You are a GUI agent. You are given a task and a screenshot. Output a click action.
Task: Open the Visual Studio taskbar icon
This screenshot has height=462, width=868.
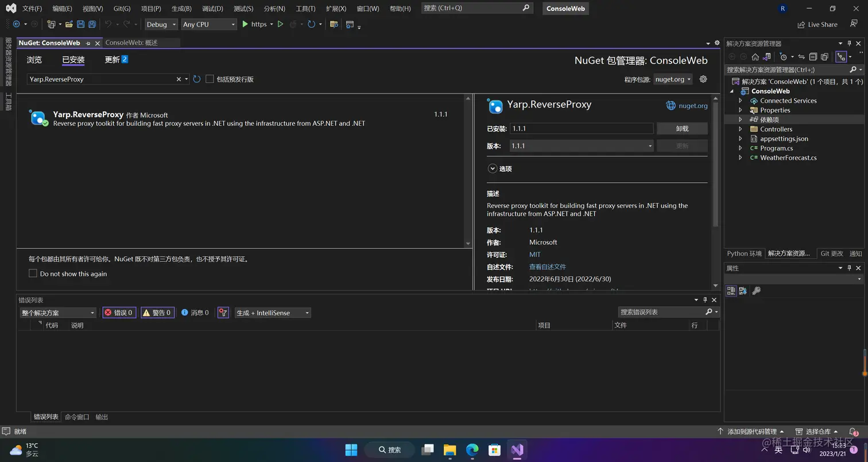tap(517, 449)
